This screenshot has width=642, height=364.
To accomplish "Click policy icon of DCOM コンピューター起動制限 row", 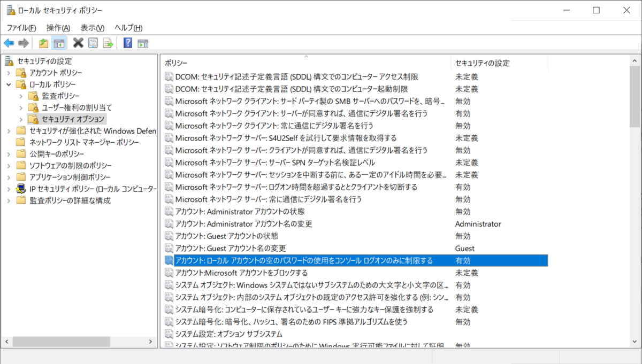I will point(169,89).
